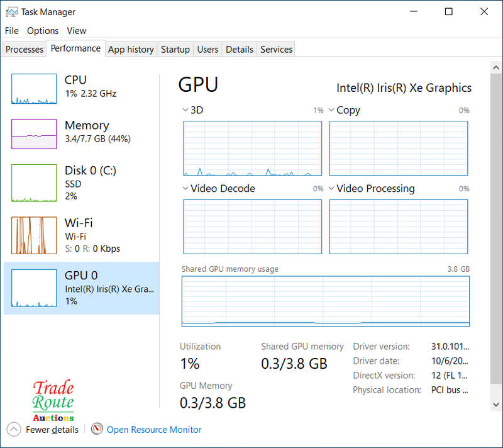503x448 pixels.
Task: Select the Wi-Fi throughput graph item
Action: pyautogui.click(x=34, y=235)
